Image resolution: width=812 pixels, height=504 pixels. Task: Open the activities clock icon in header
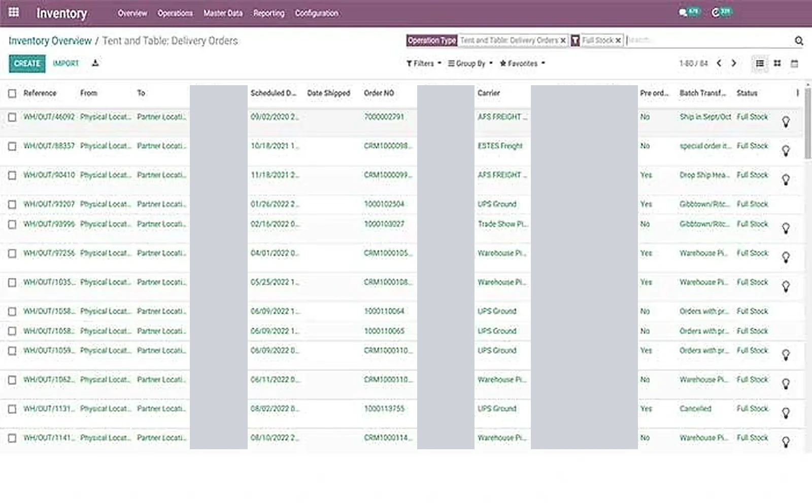click(x=716, y=13)
